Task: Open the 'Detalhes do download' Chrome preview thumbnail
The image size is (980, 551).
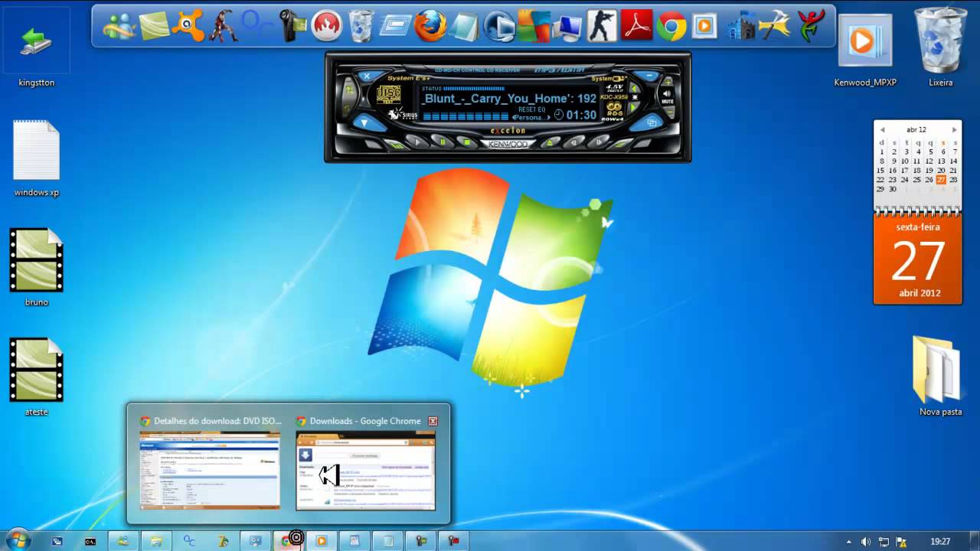Action: [210, 470]
